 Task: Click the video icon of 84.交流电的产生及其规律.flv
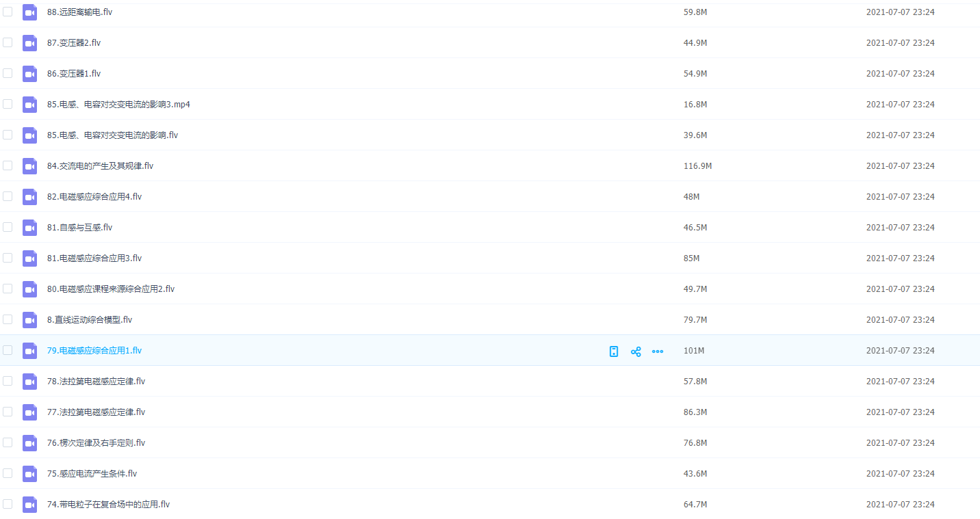29,166
